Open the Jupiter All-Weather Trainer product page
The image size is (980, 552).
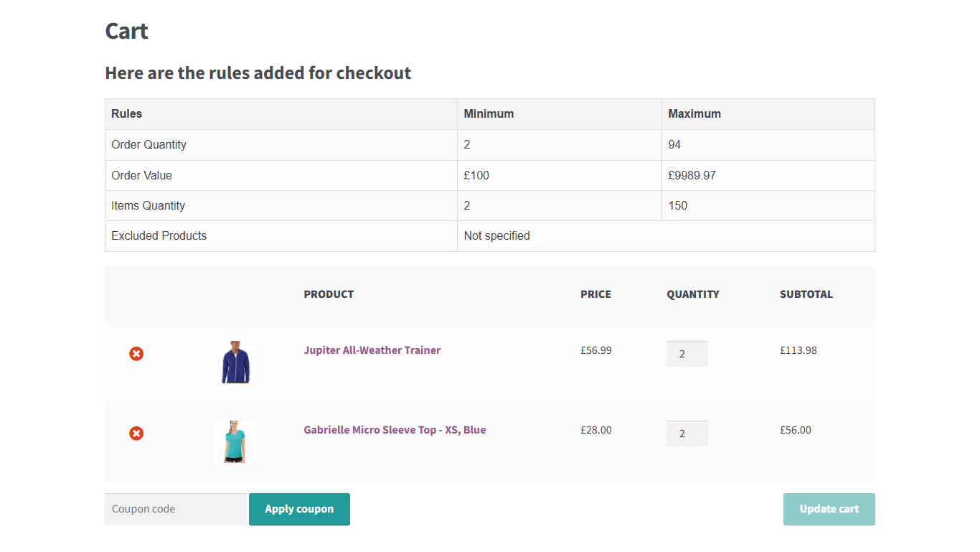click(x=372, y=350)
